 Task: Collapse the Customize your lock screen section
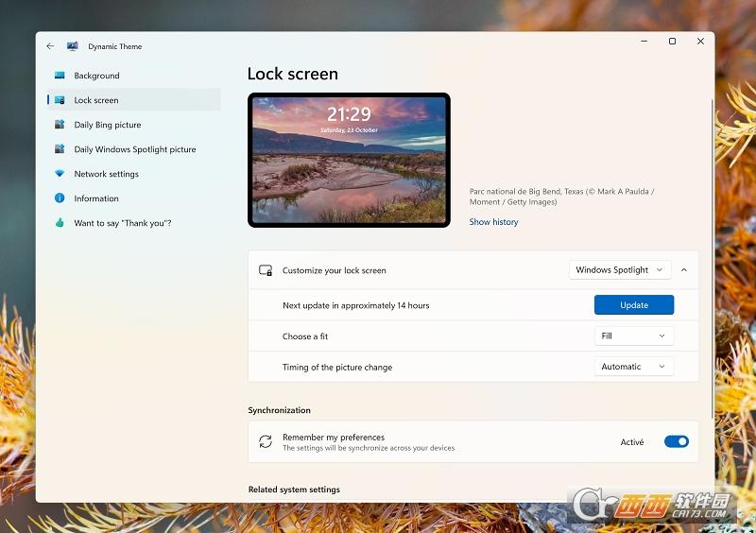click(684, 270)
